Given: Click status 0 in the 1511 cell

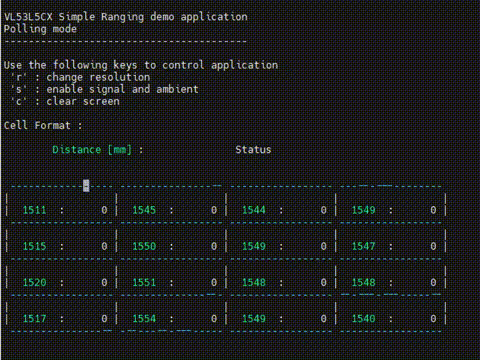Looking at the screenshot, I should (104, 210).
